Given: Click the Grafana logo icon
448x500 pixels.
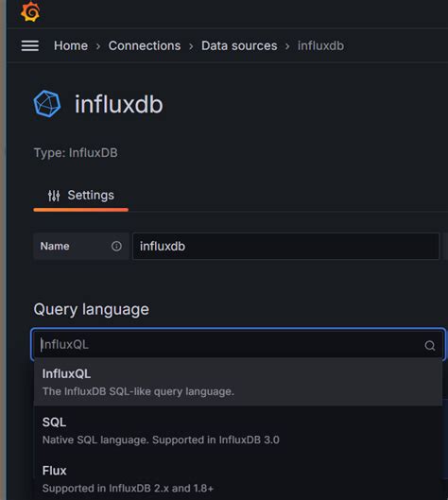Looking at the screenshot, I should click(x=30, y=11).
